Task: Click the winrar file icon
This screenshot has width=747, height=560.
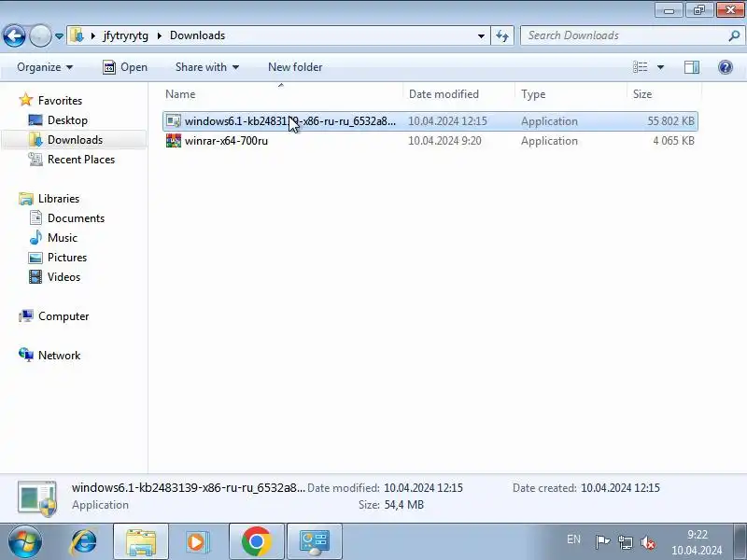Action: (x=174, y=141)
